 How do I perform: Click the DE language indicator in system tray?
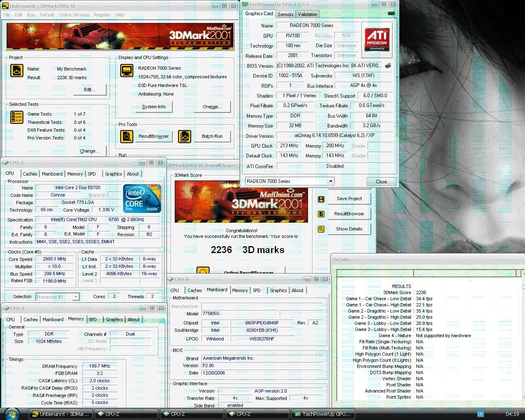click(480, 414)
